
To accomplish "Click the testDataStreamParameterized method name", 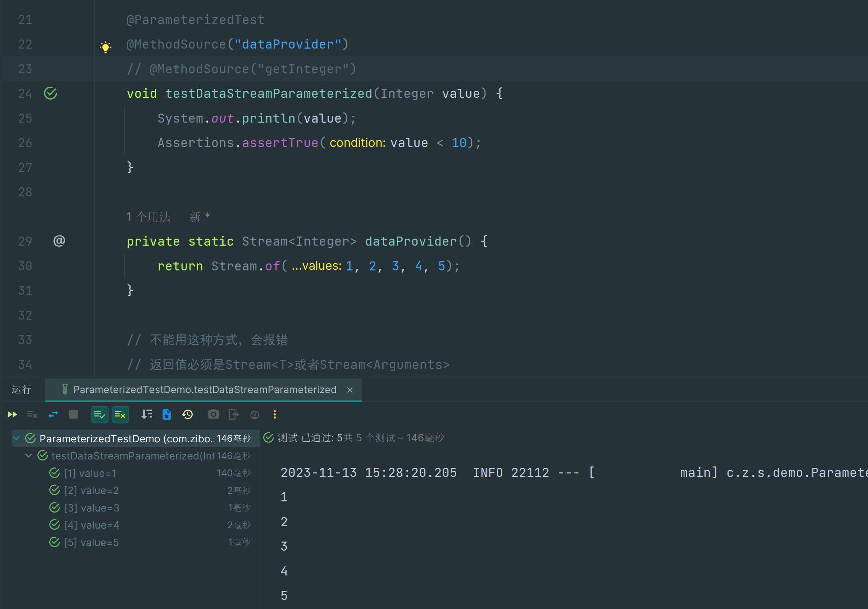I will [x=269, y=93].
